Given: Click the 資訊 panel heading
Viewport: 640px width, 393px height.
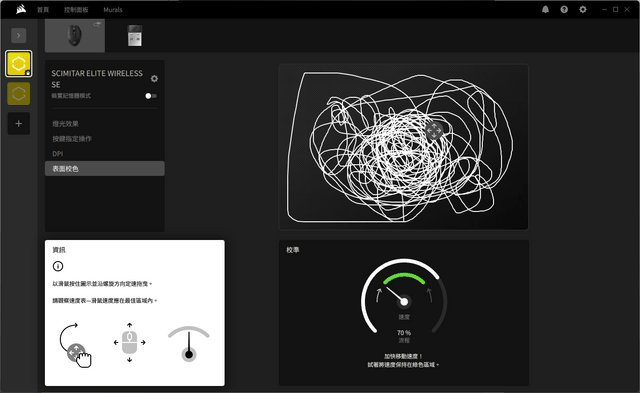Looking at the screenshot, I should tap(59, 250).
